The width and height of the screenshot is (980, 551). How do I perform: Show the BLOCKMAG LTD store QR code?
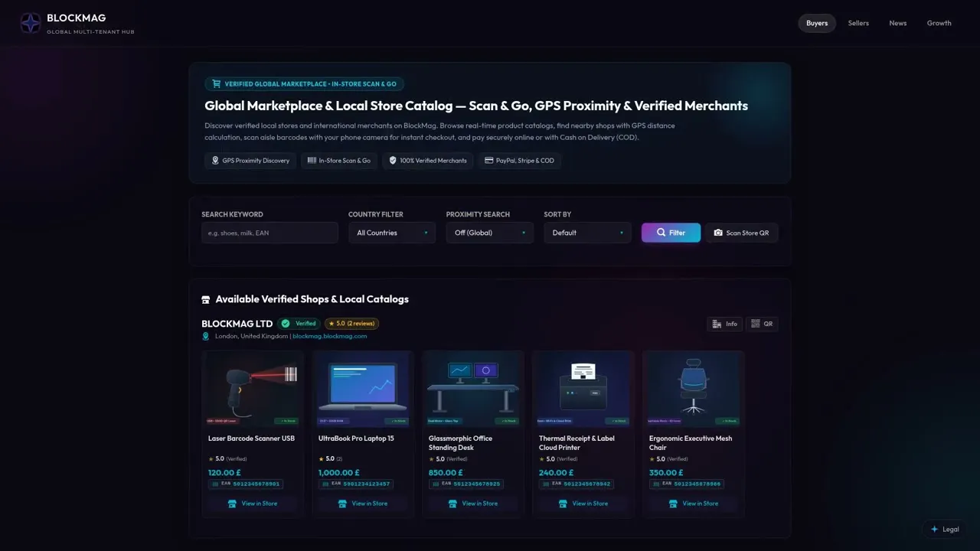762,324
